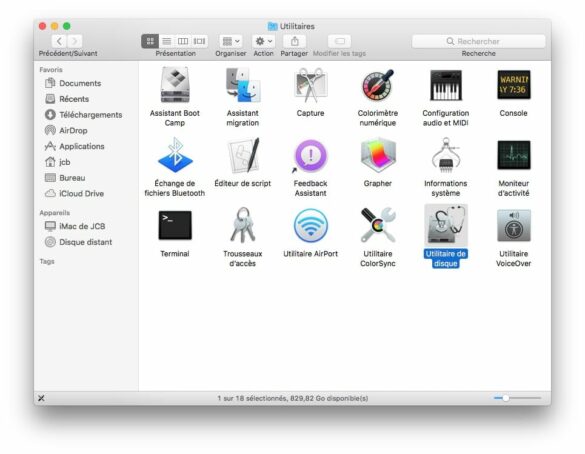Open the Action gear dropdown
The image size is (585, 454).
point(264,41)
